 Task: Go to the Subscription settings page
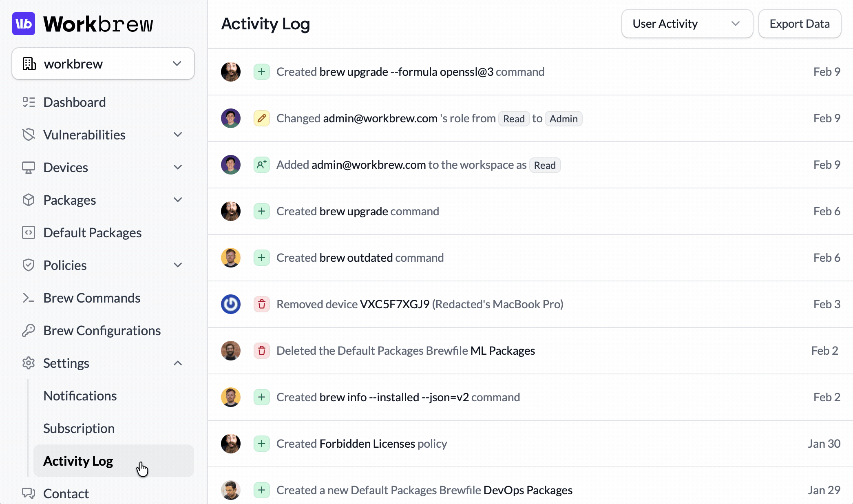coord(79,428)
